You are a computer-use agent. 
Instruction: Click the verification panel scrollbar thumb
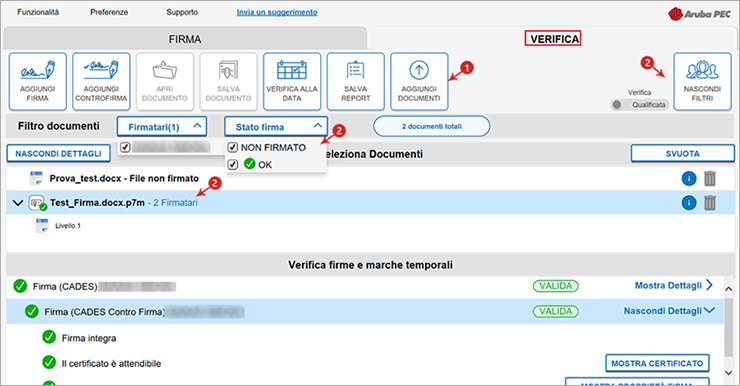[729, 327]
